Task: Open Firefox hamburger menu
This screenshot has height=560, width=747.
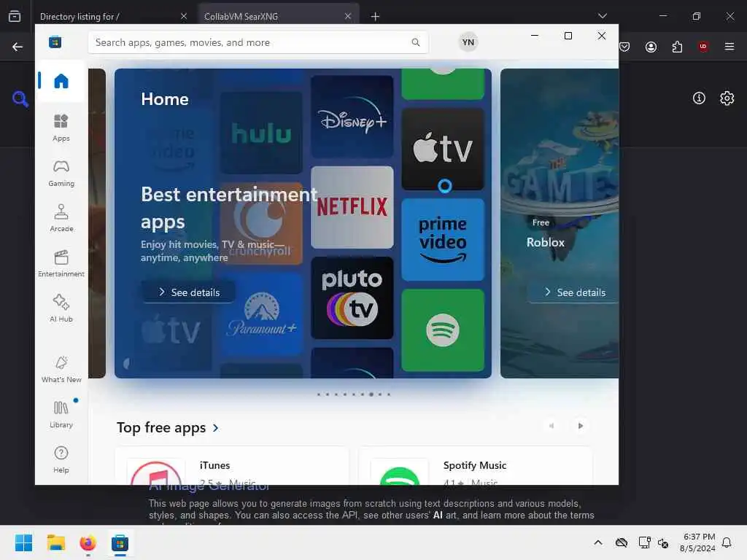Action: point(729,47)
